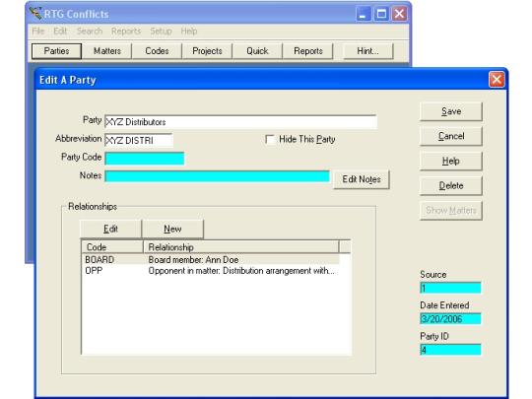Open the Setup menu
Screen dimensions: 532x399
tap(161, 32)
